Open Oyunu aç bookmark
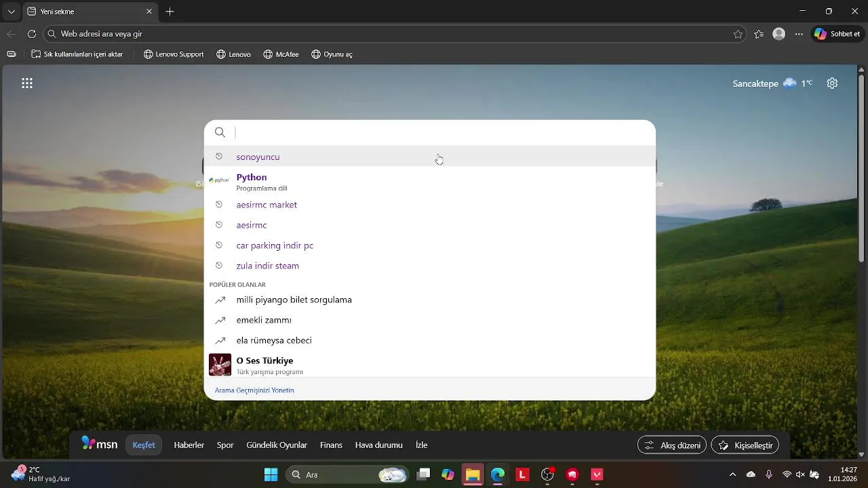The height and width of the screenshot is (488, 868). pos(332,54)
